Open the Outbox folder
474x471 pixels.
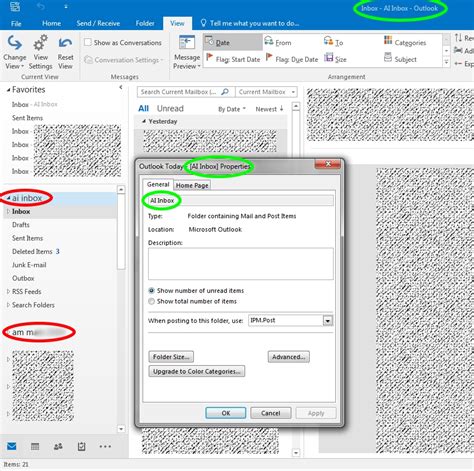pyautogui.click(x=23, y=278)
